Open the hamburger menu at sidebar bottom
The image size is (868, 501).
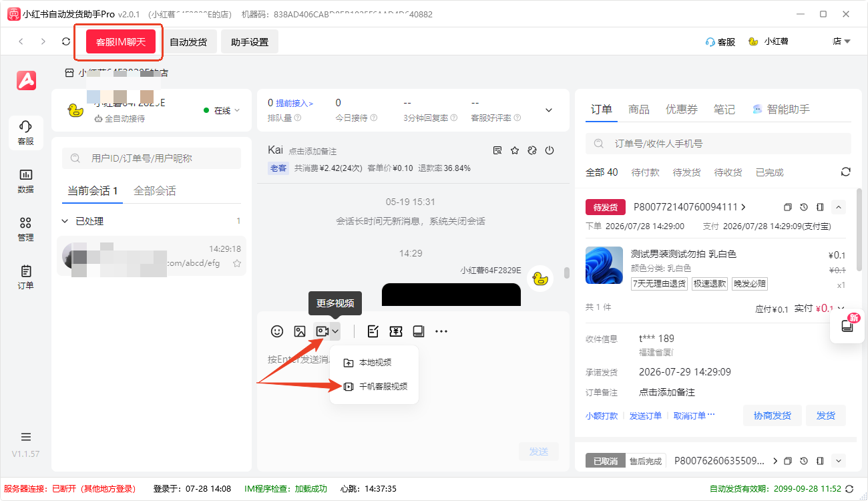click(26, 437)
